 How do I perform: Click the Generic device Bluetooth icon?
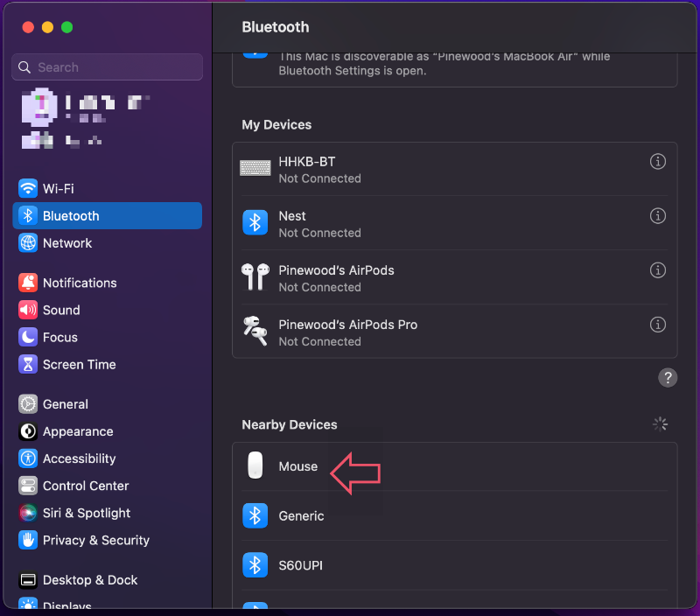pyautogui.click(x=255, y=515)
